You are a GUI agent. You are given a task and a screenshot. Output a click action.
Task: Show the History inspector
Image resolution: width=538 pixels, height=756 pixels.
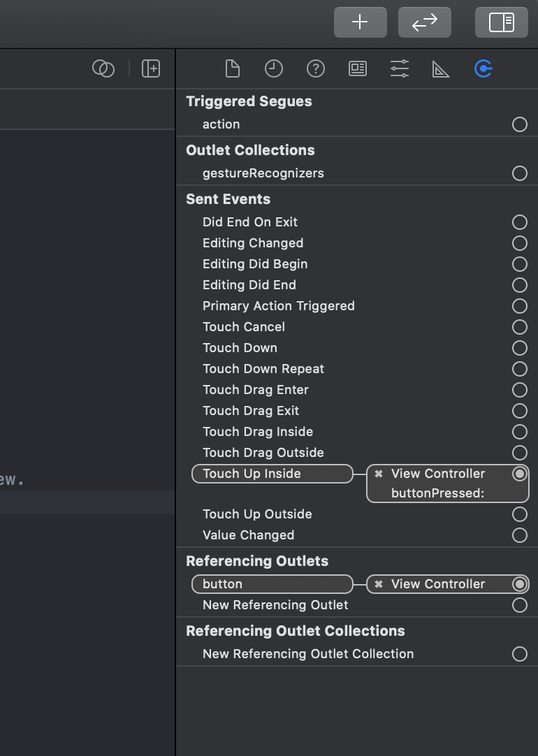click(x=274, y=68)
